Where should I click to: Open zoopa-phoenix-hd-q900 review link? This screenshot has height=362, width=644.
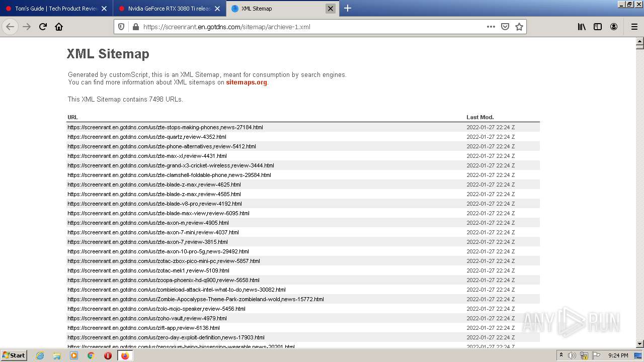click(x=164, y=280)
